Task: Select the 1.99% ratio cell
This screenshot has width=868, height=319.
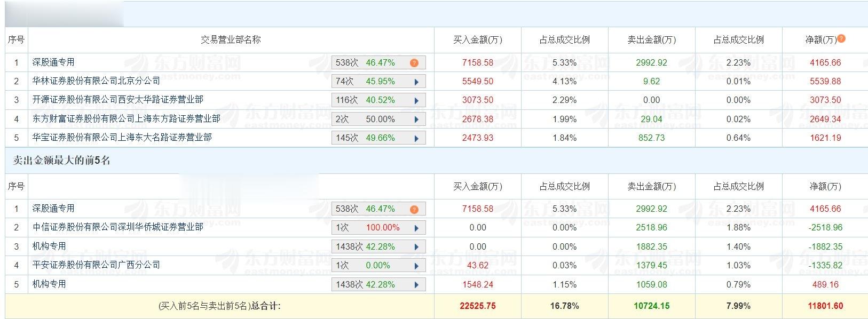Action: click(x=565, y=119)
